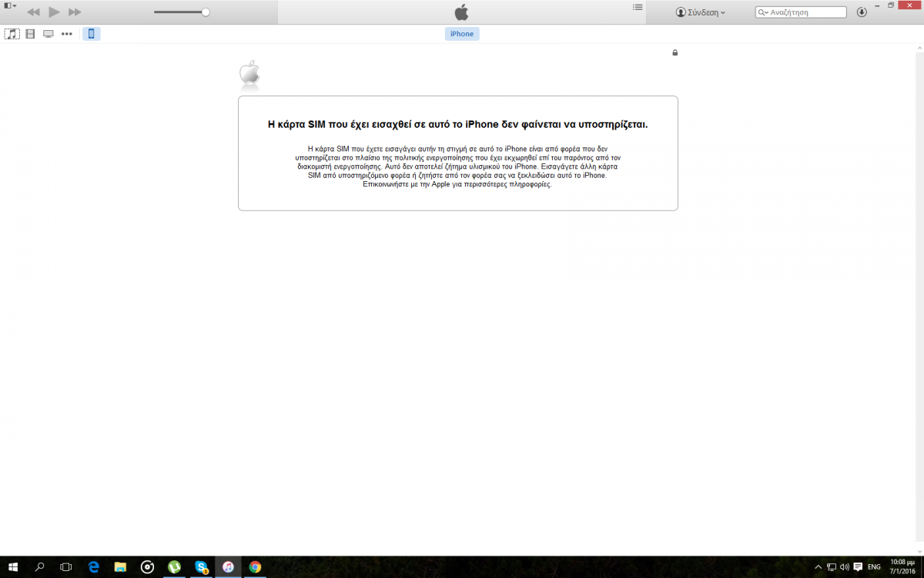Screen dimensions: 924x578
Task: Select the iPhone device button
Action: pyautogui.click(x=91, y=34)
